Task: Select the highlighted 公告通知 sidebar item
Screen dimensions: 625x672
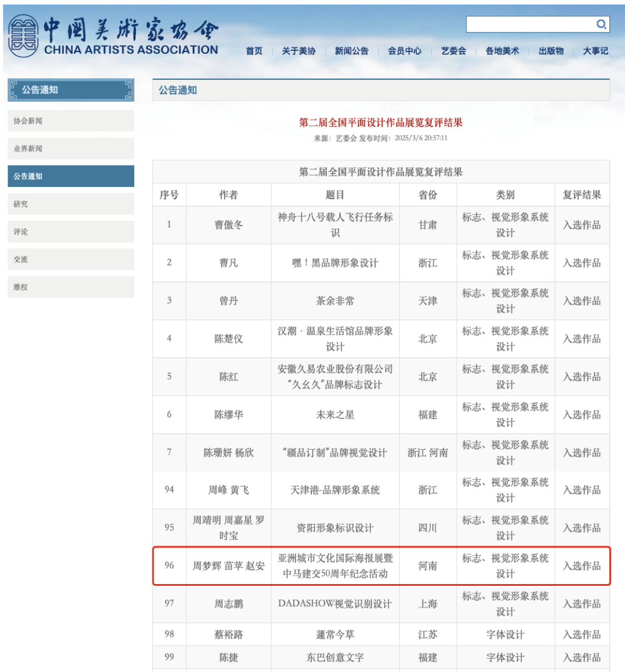Action: [71, 177]
